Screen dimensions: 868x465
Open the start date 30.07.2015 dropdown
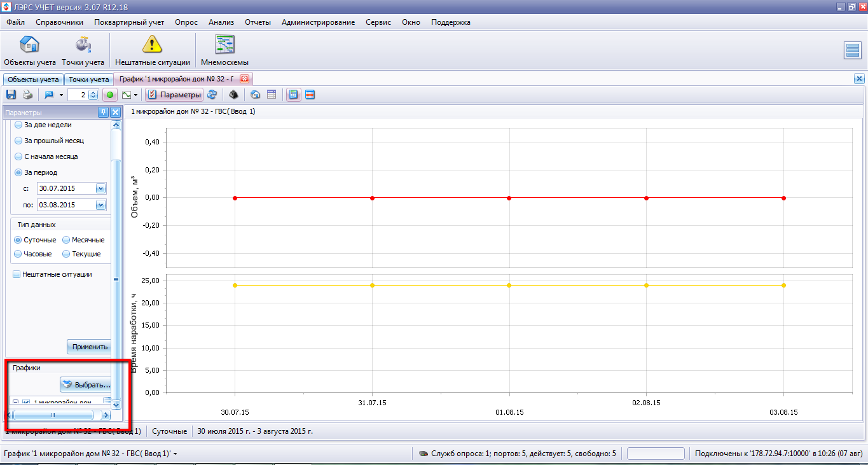coord(100,188)
